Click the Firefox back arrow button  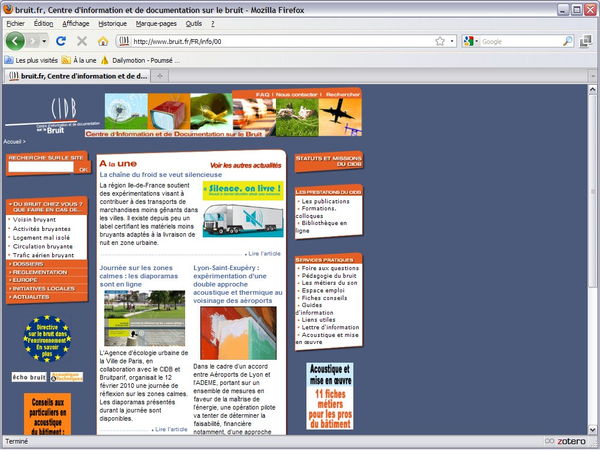tap(15, 41)
